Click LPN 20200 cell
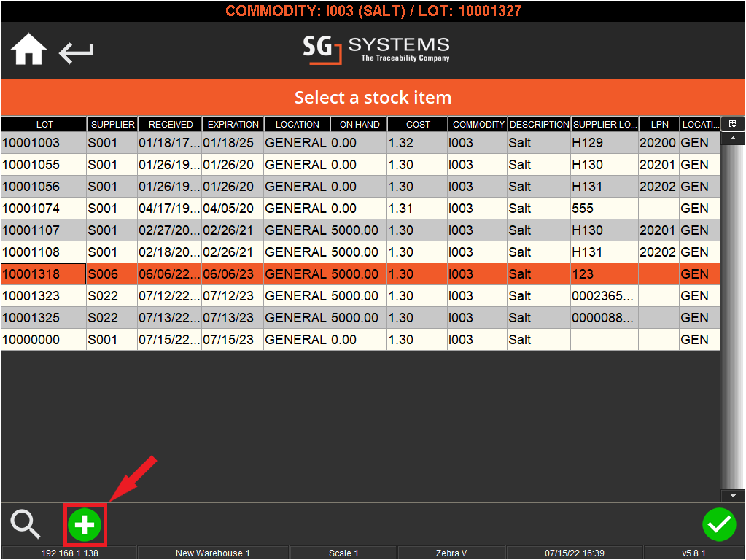The image size is (746, 560). point(659,143)
